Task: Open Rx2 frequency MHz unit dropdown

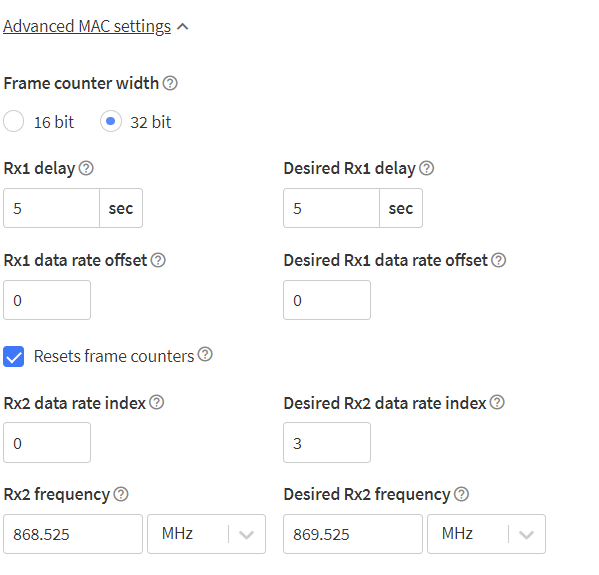Action: [x=206, y=534]
